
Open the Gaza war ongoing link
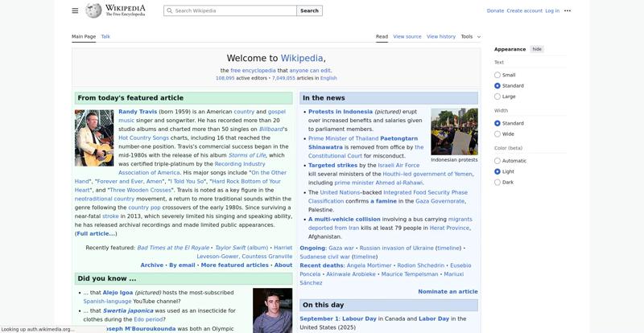[341, 248]
